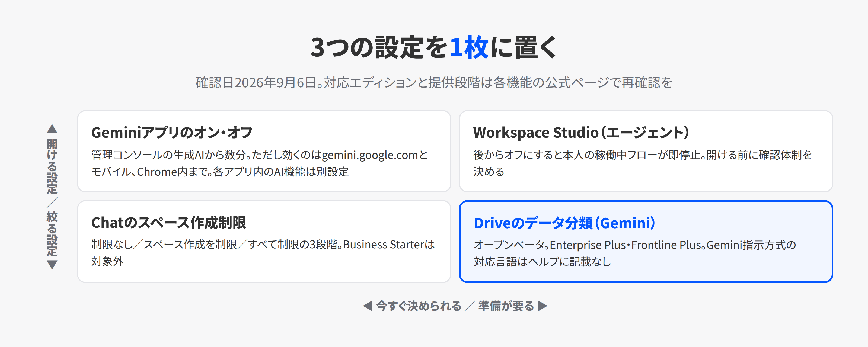Select the Chatのスペース作成制限 card title
The image size is (868, 347).
click(x=169, y=223)
